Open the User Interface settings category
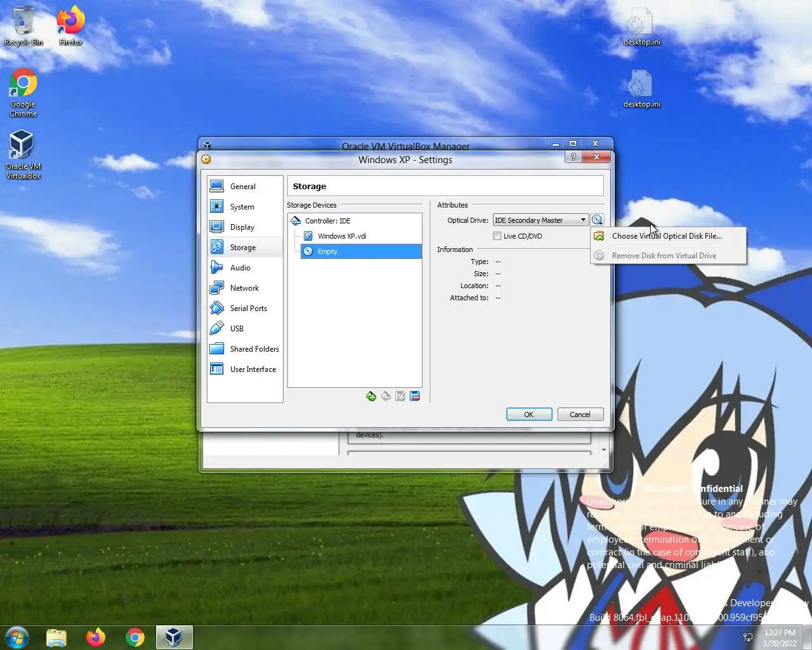Image resolution: width=812 pixels, height=650 pixels. tap(244, 369)
